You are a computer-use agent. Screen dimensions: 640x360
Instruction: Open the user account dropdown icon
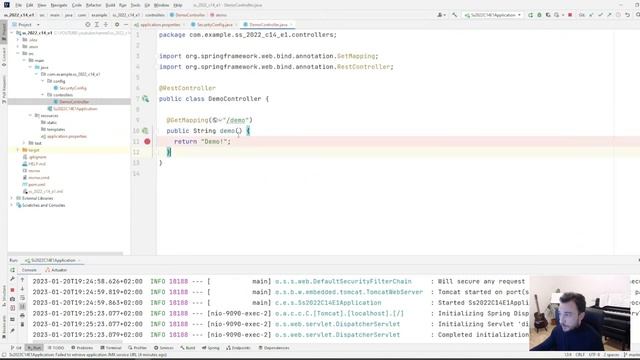[441, 15]
